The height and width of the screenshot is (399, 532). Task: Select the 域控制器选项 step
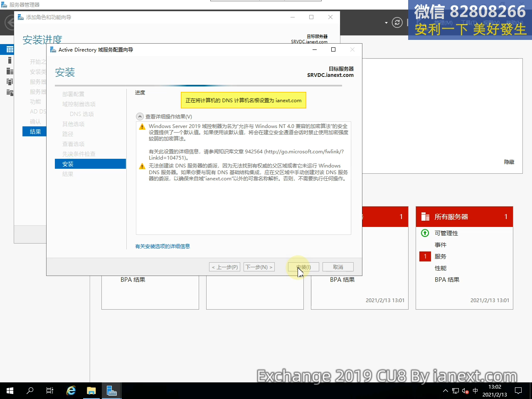[79, 104]
